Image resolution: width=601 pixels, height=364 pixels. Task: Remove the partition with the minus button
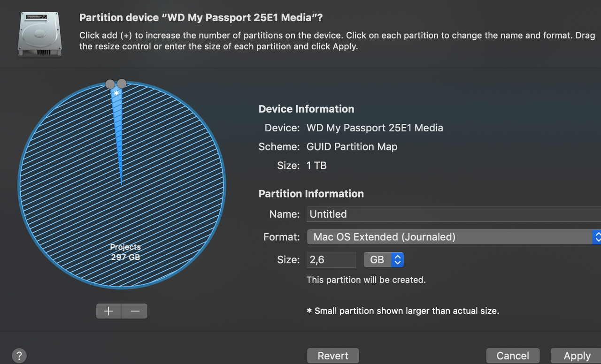click(135, 311)
